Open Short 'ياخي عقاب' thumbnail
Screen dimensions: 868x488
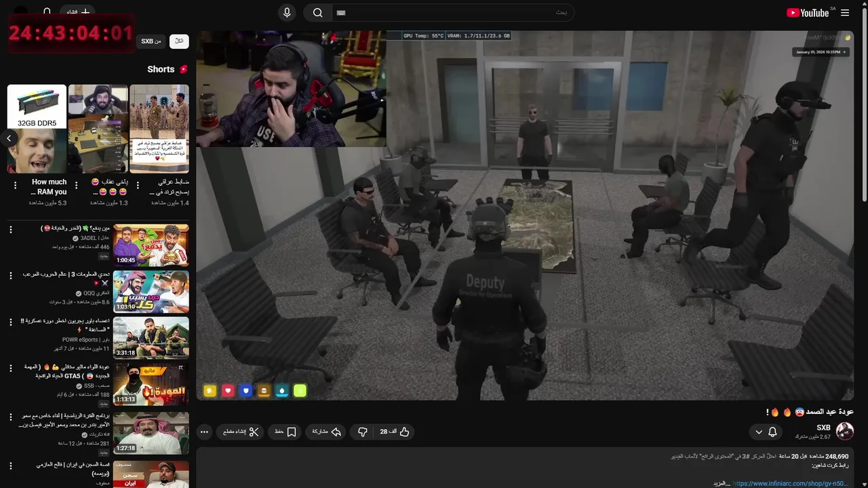[98, 129]
